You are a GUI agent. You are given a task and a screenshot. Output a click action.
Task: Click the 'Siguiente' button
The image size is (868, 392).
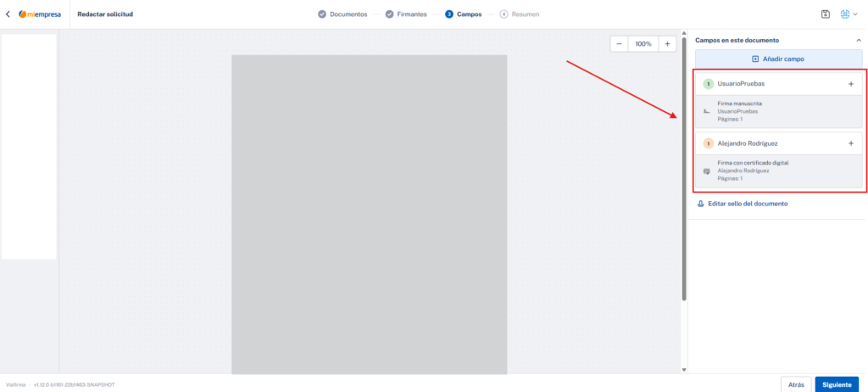coord(836,384)
